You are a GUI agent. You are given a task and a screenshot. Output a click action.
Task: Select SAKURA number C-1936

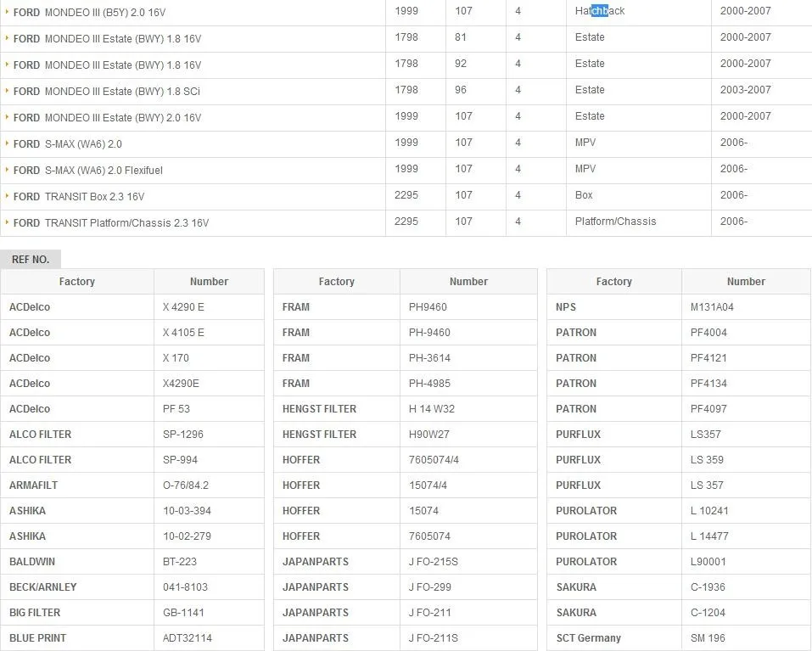[x=708, y=586]
